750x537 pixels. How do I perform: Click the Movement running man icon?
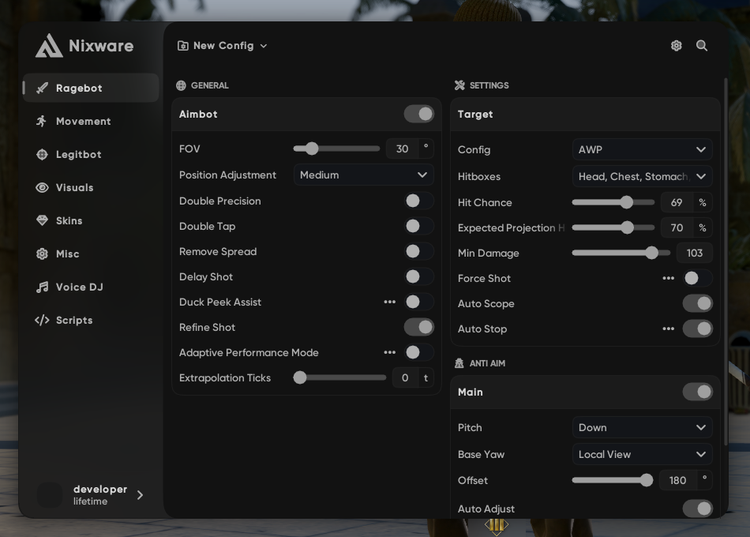42,121
